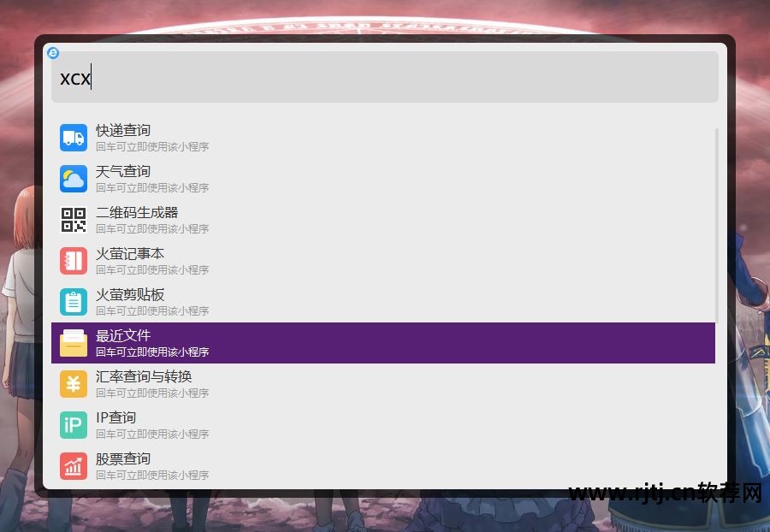
Task: Select the 火萤剪贴板 result row
Action: tap(257, 301)
